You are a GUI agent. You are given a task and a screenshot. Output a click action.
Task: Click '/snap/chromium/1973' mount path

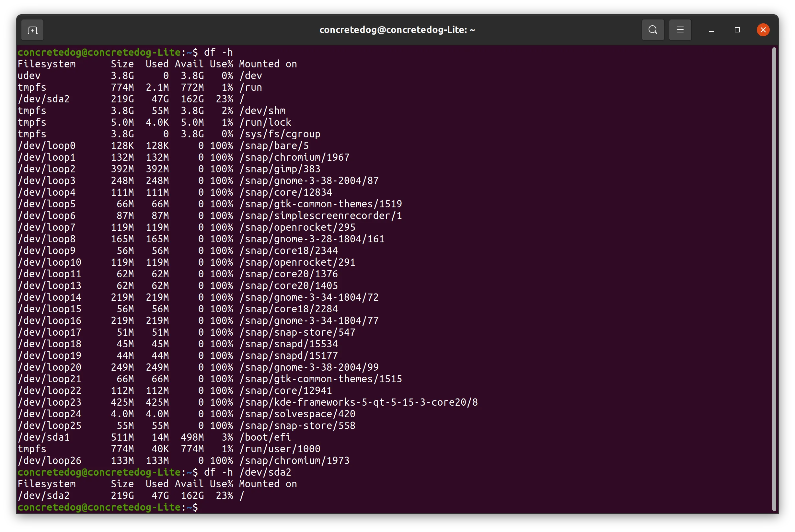(294, 460)
